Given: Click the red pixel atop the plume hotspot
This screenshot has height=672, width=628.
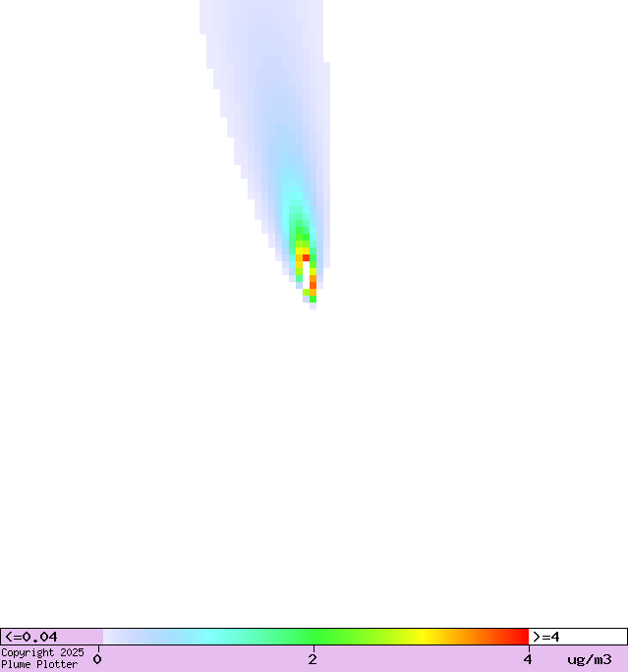Looking at the screenshot, I should (306, 257).
